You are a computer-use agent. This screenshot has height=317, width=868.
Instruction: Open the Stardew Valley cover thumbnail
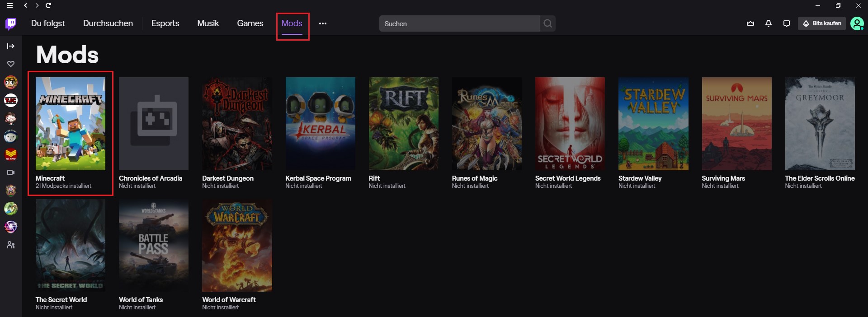coord(653,124)
